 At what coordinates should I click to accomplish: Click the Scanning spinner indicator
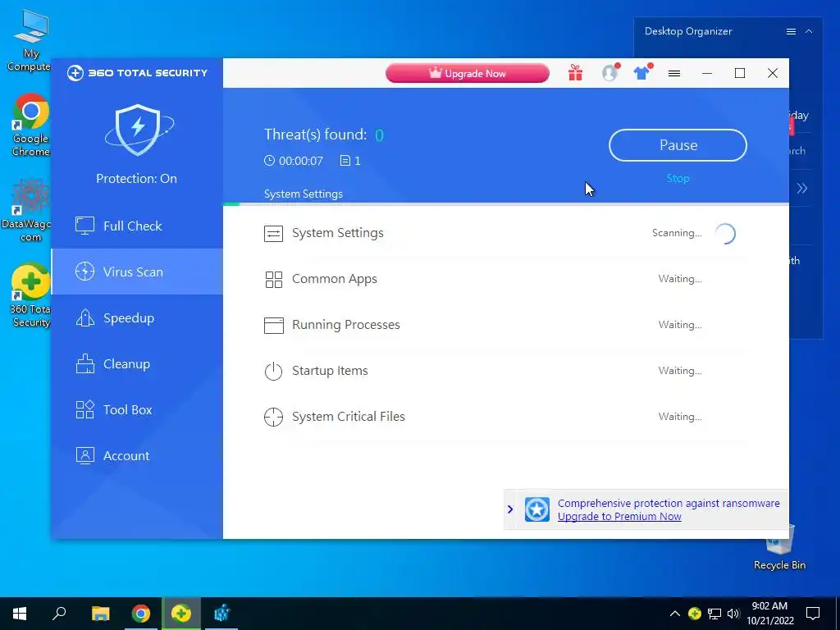point(725,234)
